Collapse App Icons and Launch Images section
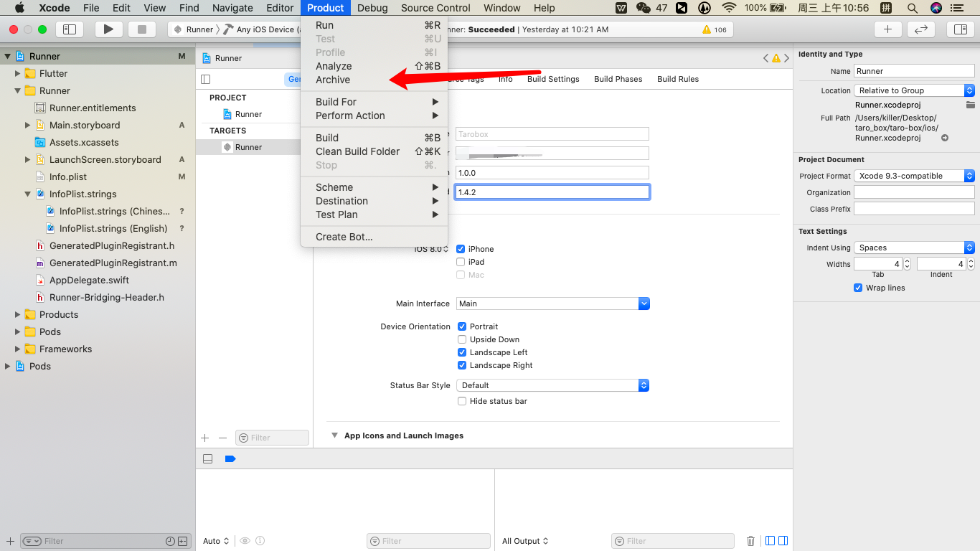 pos(334,435)
